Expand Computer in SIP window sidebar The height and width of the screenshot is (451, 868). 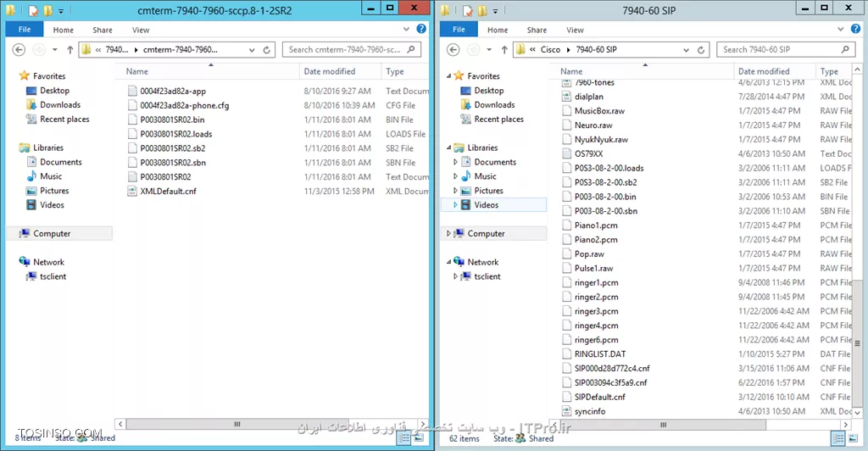[448, 233]
